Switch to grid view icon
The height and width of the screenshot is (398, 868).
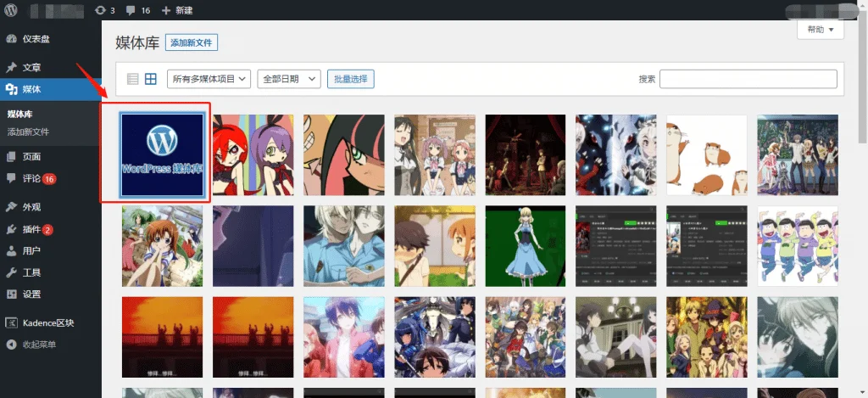click(151, 79)
